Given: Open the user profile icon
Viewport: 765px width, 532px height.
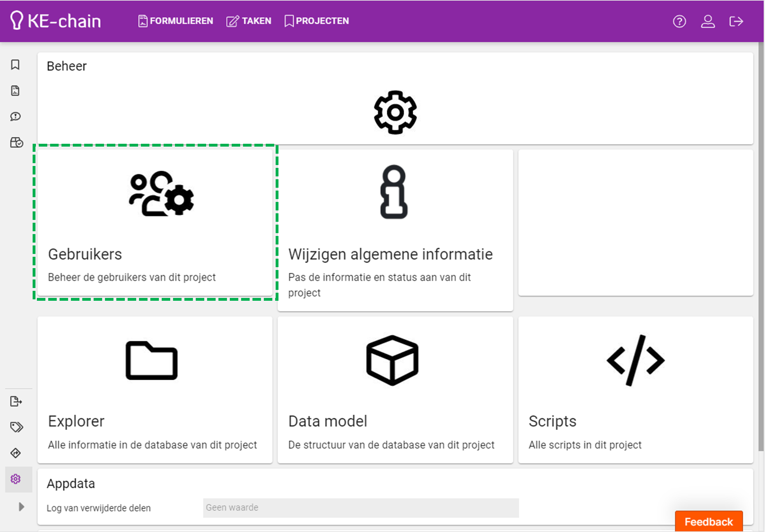Looking at the screenshot, I should 708,21.
